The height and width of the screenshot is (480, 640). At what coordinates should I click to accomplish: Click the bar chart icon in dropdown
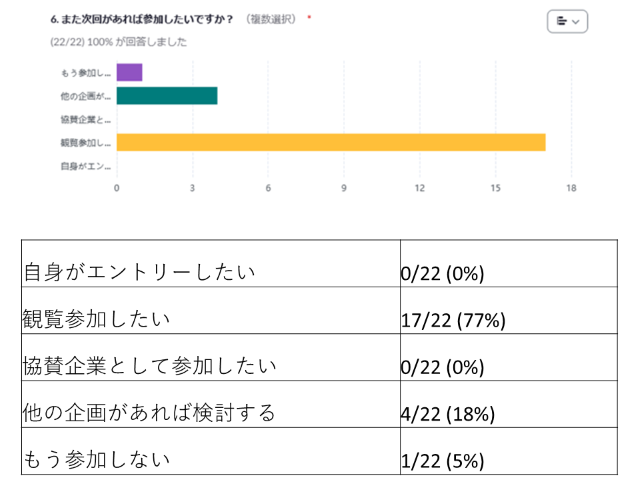coord(562,20)
